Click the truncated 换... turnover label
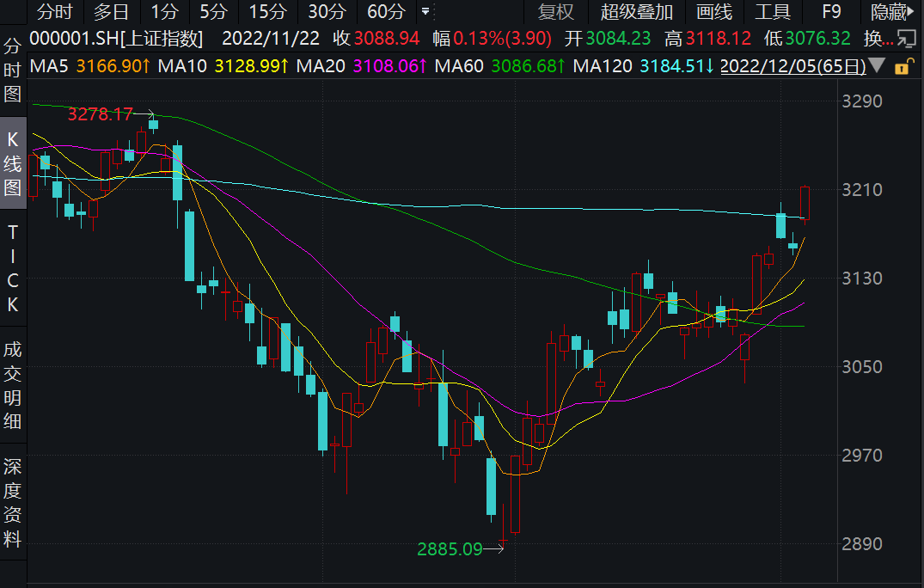 tap(878, 39)
